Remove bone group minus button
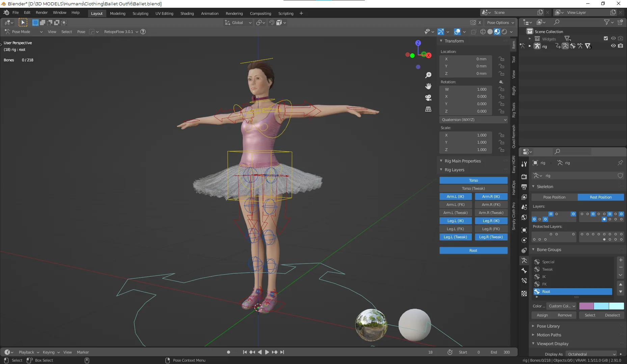 (621, 267)
